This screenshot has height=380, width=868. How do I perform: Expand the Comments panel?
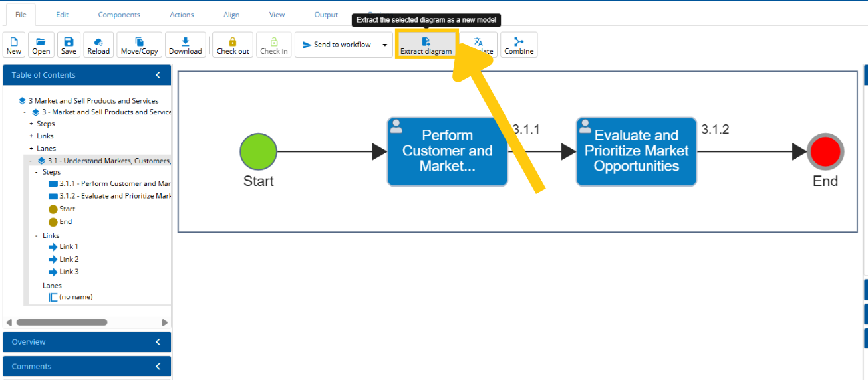[158, 367]
